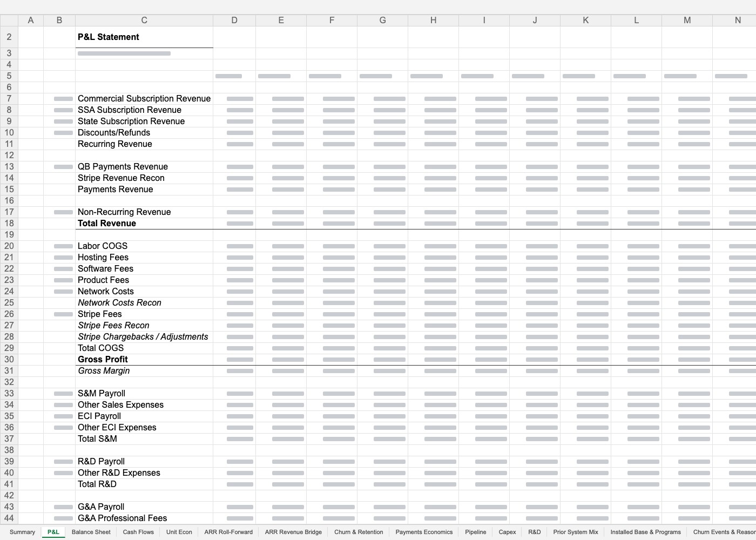This screenshot has height=540, width=756.
Task: Open the Cash Flows sheet tab
Action: point(138,532)
